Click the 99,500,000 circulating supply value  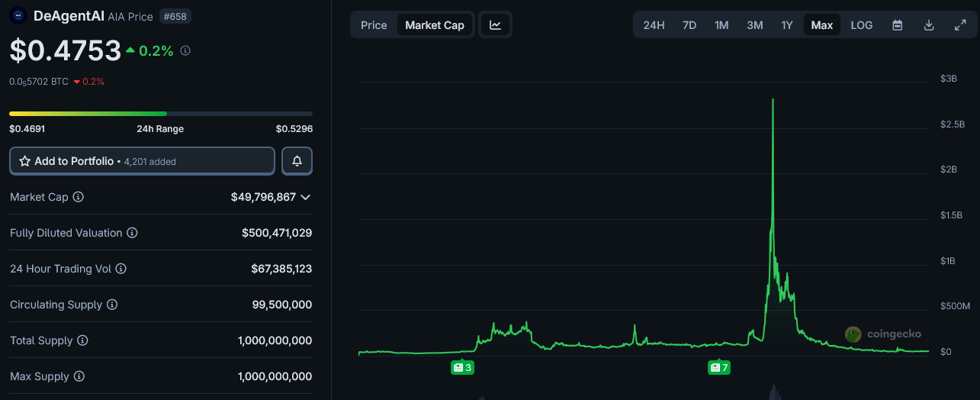click(x=282, y=305)
